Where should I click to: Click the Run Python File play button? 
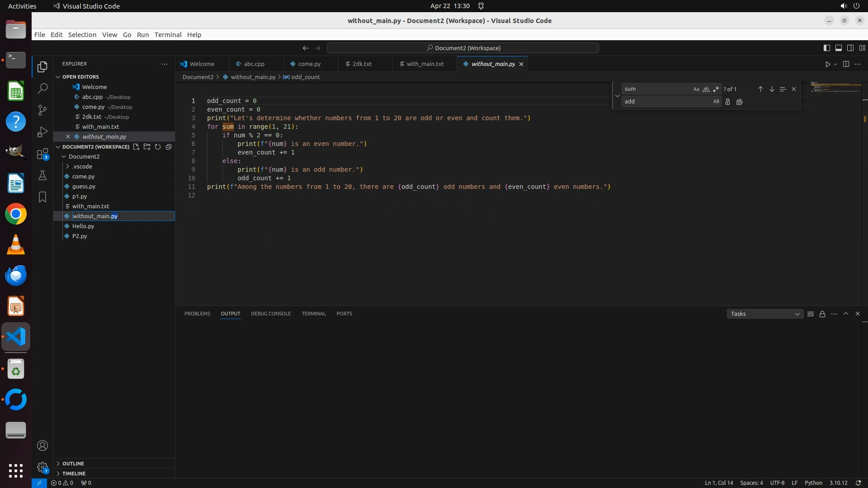point(827,64)
